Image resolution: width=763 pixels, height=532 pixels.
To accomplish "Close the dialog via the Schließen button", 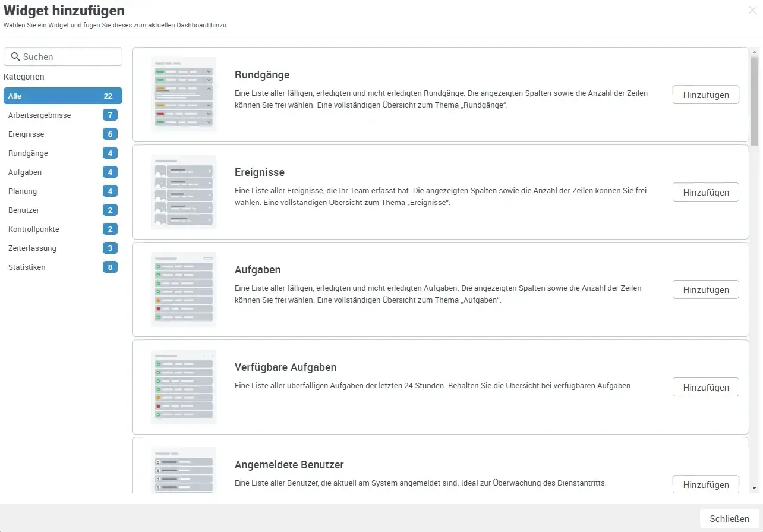I will [x=727, y=518].
